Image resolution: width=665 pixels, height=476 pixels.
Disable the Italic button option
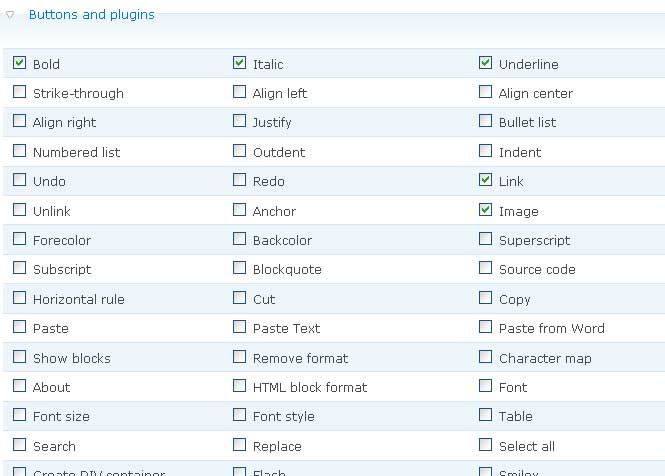tap(240, 63)
